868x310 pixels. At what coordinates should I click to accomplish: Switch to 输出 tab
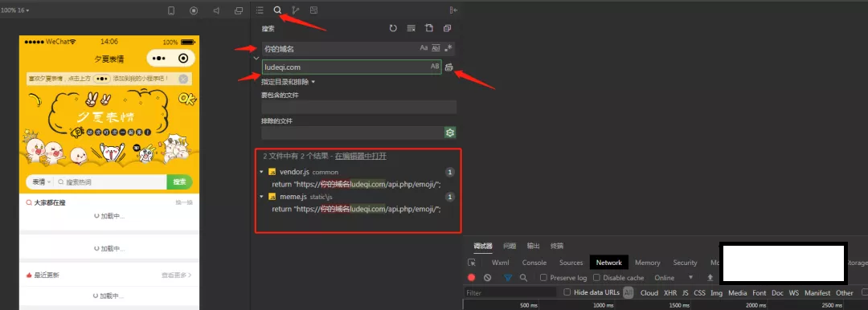click(x=534, y=246)
